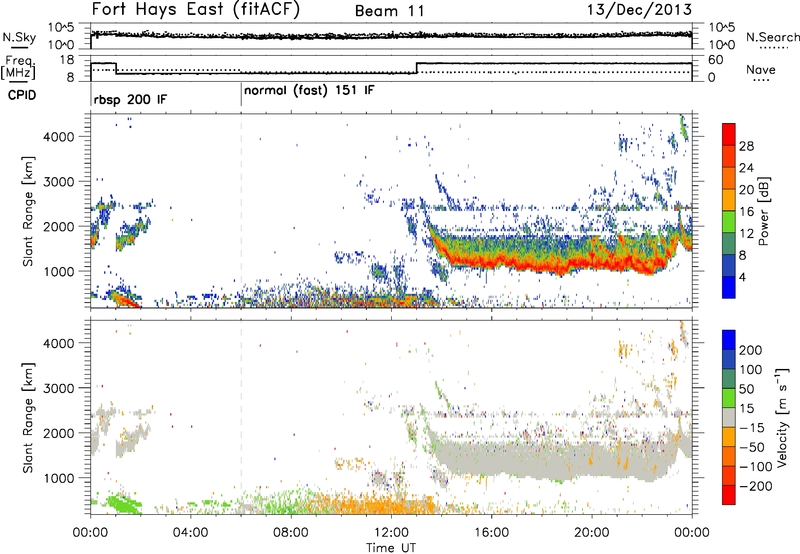Screen dimensions: 800x554
Task: Click the 'normal (fast) 151 IF' annotation
Action: (309, 91)
